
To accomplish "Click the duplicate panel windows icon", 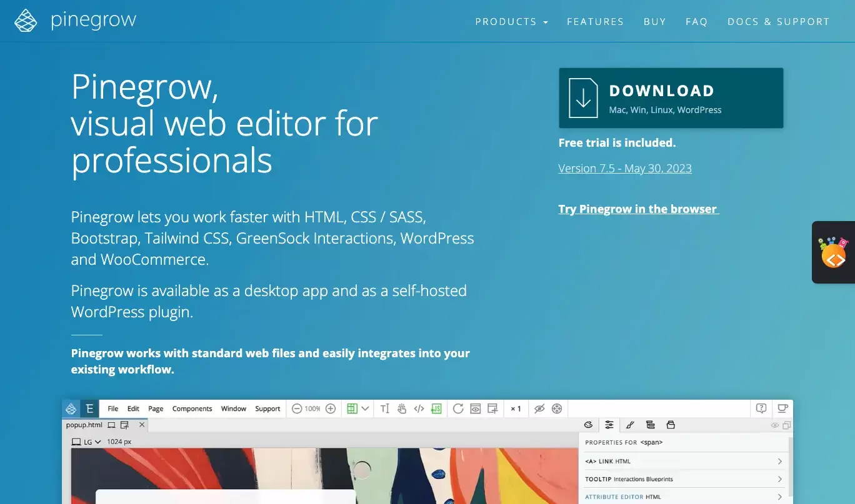I will coord(787,425).
